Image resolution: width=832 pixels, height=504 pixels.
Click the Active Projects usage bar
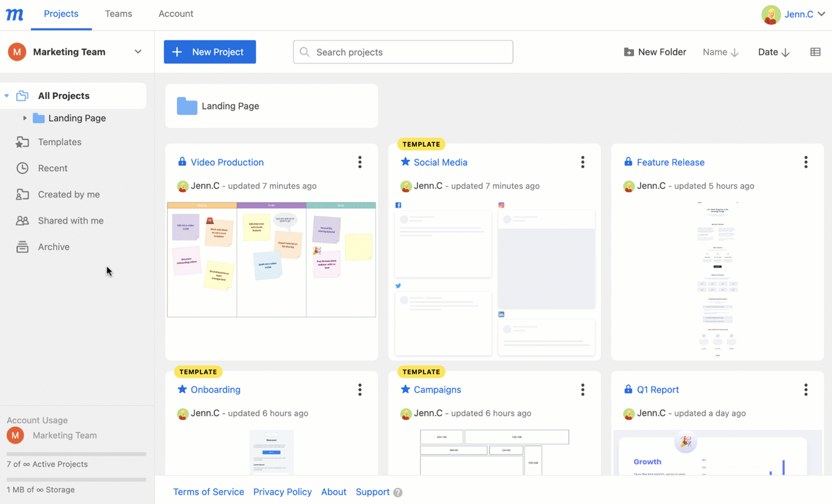76,454
